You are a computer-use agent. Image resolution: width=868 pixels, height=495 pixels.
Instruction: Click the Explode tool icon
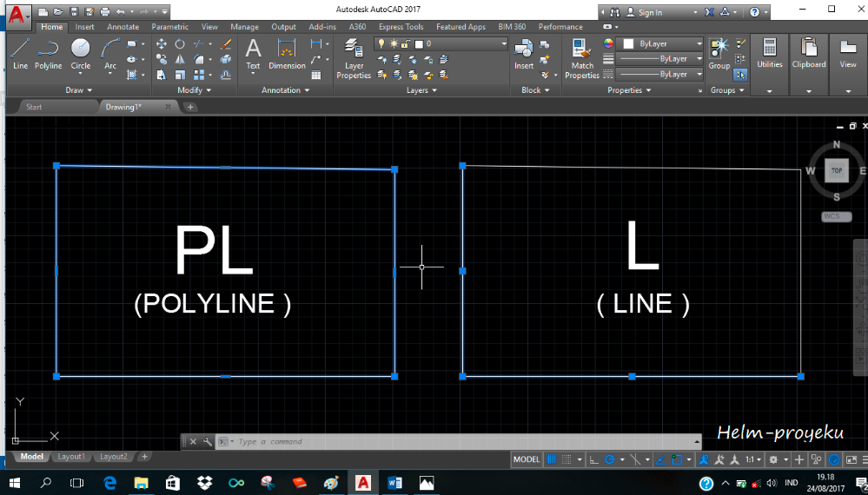click(226, 59)
